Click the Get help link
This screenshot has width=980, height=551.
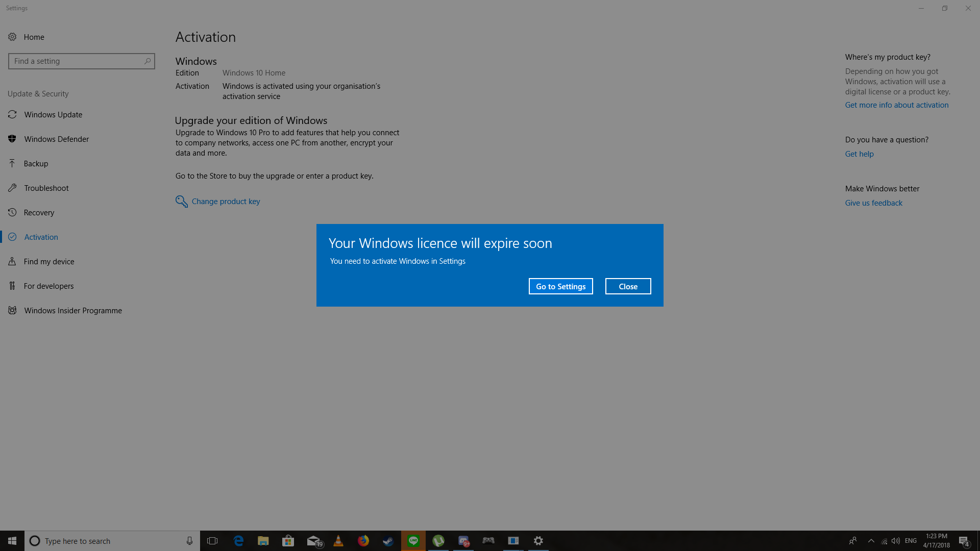click(x=859, y=154)
